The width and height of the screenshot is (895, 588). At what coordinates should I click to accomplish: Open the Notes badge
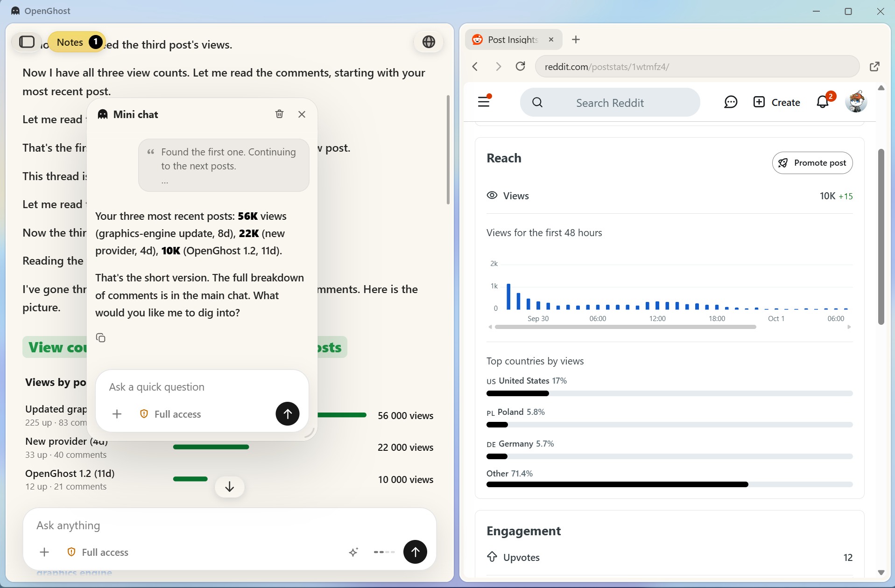click(77, 42)
